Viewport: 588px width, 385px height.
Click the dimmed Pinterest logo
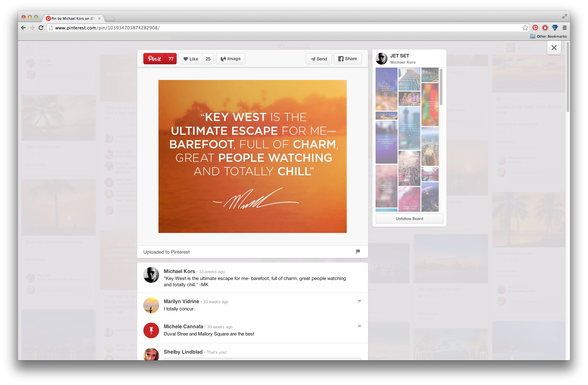pyautogui.click(x=294, y=47)
